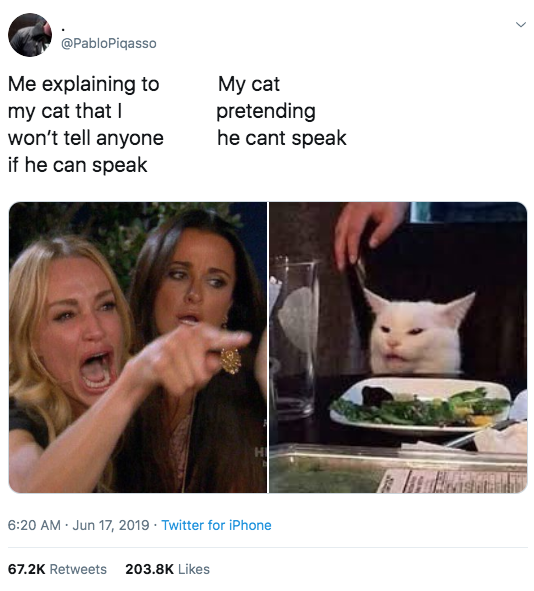Click the paper menu below the salad plate
The height and width of the screenshot is (591, 534).
(x=452, y=481)
